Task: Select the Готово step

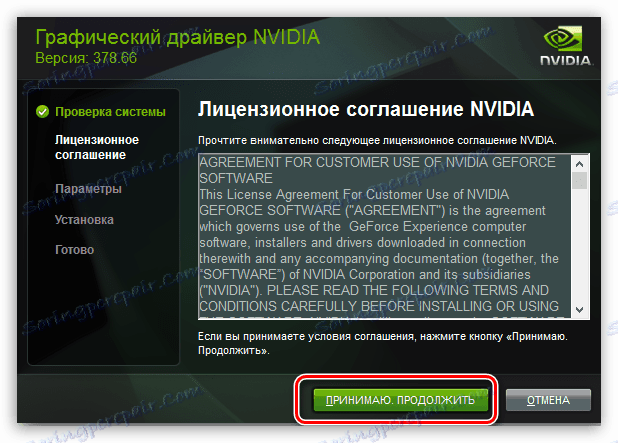Action: point(74,250)
